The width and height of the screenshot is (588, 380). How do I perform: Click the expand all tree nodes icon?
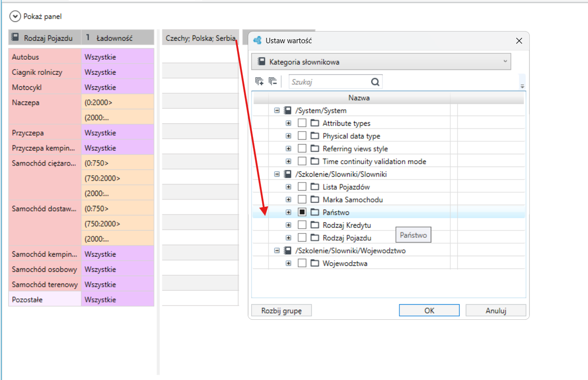coord(259,82)
